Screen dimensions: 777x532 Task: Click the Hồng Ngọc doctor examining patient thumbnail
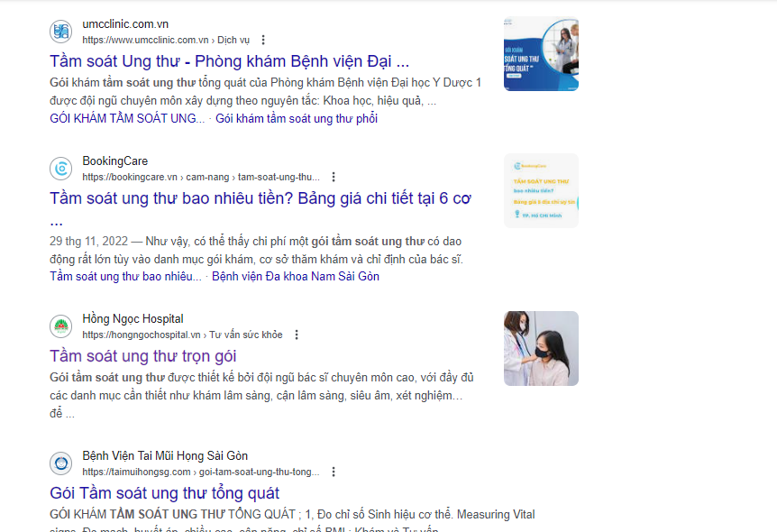pos(541,349)
